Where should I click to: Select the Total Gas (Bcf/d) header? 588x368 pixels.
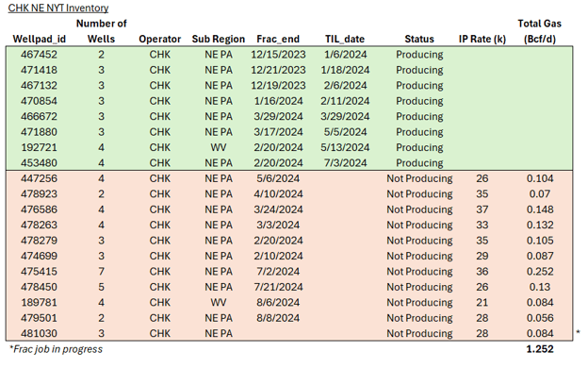pos(540,31)
